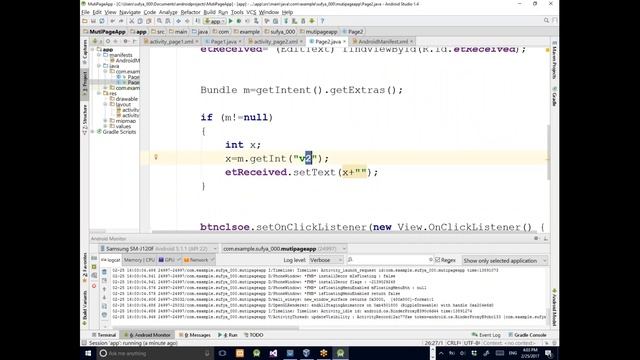Click the red terminate application icon in monitor sidebar

pos(94,286)
